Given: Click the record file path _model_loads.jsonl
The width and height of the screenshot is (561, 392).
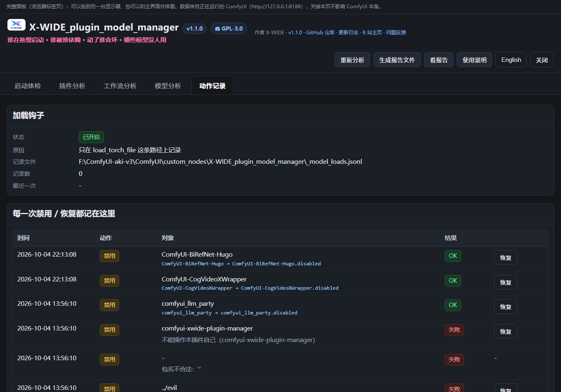Looking at the screenshot, I should [221, 162].
